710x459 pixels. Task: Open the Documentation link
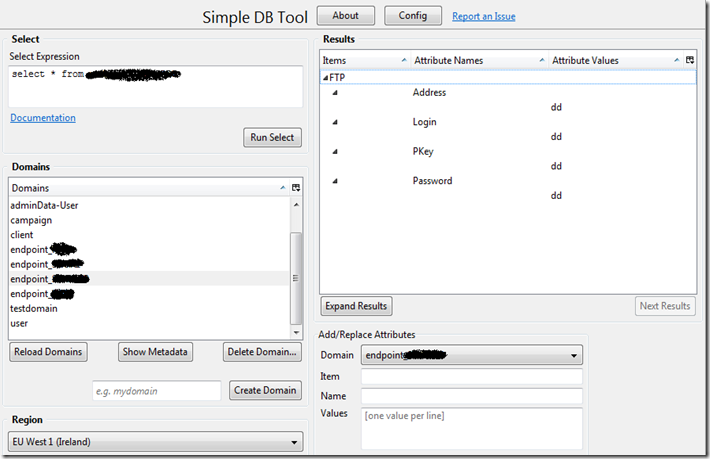tap(43, 118)
